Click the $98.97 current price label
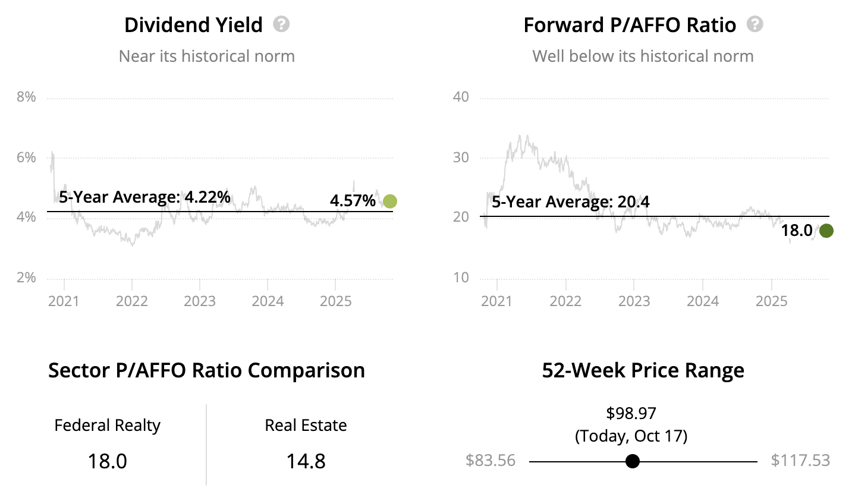This screenshot has width=855, height=504. coord(631,413)
